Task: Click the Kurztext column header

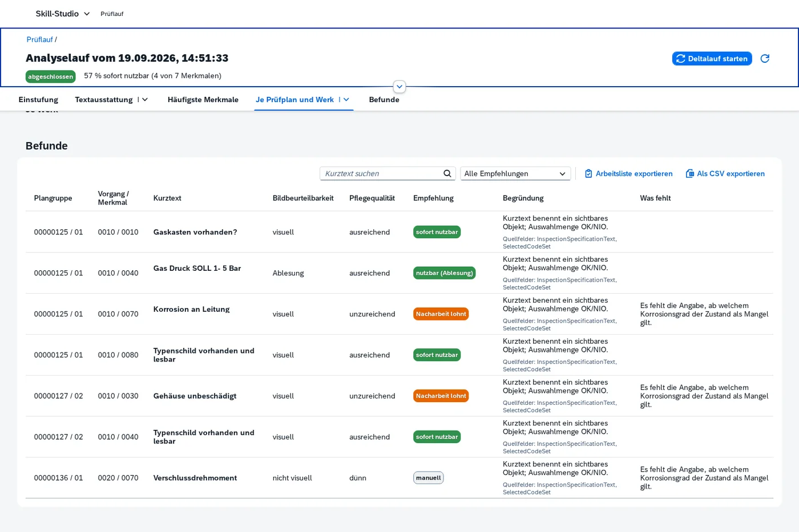Action: [167, 198]
